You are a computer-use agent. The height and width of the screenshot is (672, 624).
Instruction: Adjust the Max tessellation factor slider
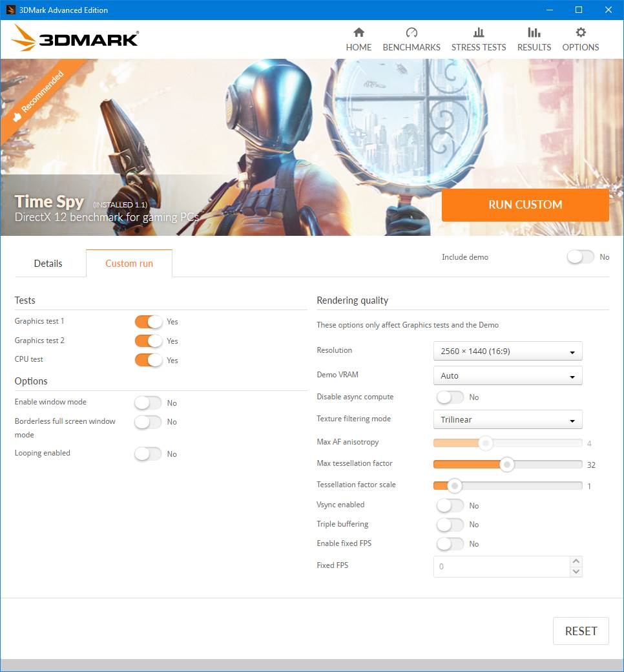click(x=508, y=464)
